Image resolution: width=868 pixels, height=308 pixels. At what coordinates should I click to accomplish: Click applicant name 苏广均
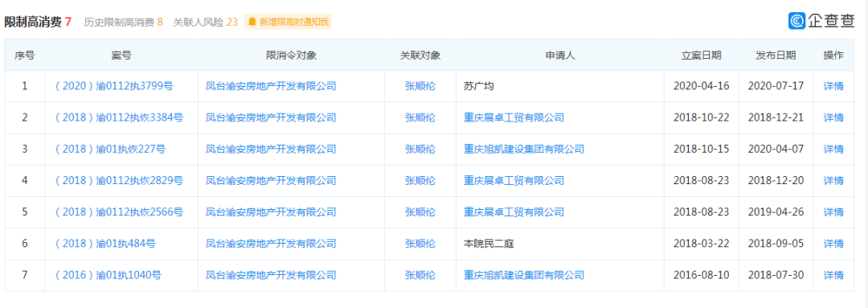(478, 86)
